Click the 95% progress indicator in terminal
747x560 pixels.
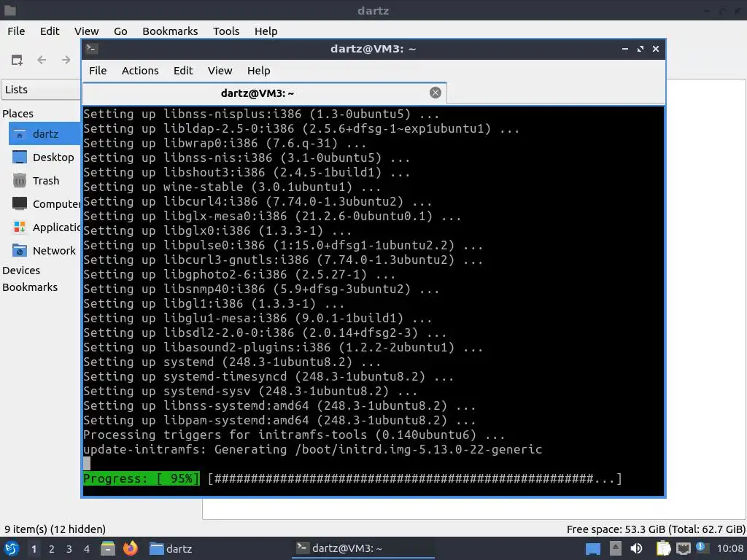click(141, 478)
